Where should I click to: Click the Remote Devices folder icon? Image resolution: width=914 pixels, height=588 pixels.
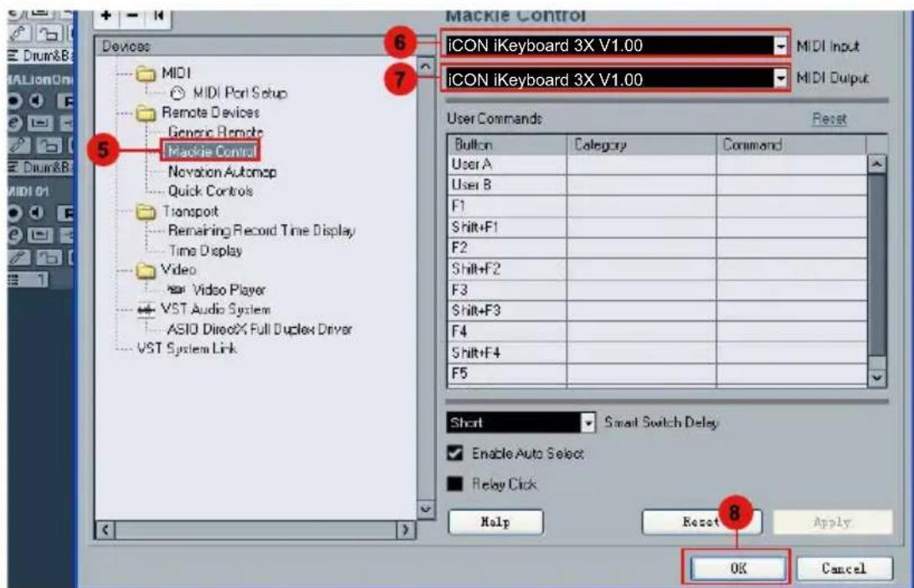pos(145,112)
